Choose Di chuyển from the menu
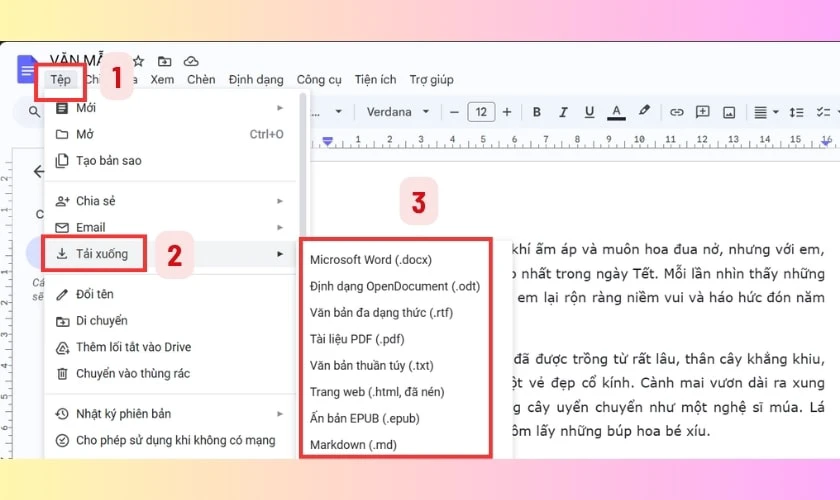This screenshot has height=500, width=840. pyautogui.click(x=170, y=320)
